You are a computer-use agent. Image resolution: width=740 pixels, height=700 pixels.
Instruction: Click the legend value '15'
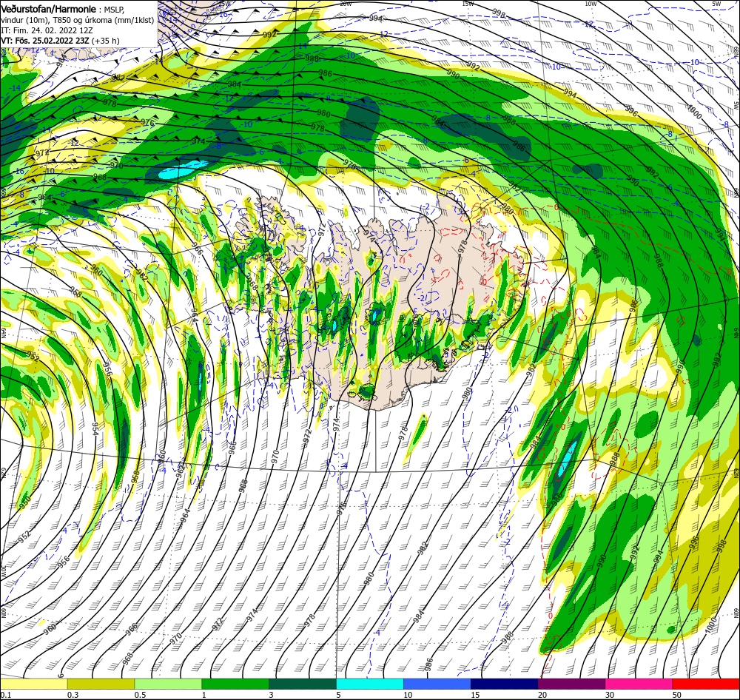[475, 695]
